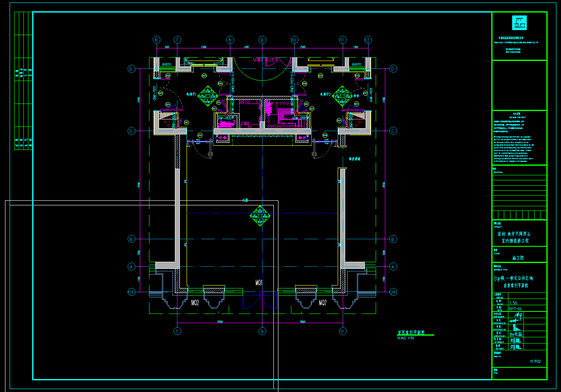561x392 pixels.
Task: Click the 施工图 stage text in the title block
Action: (518, 258)
